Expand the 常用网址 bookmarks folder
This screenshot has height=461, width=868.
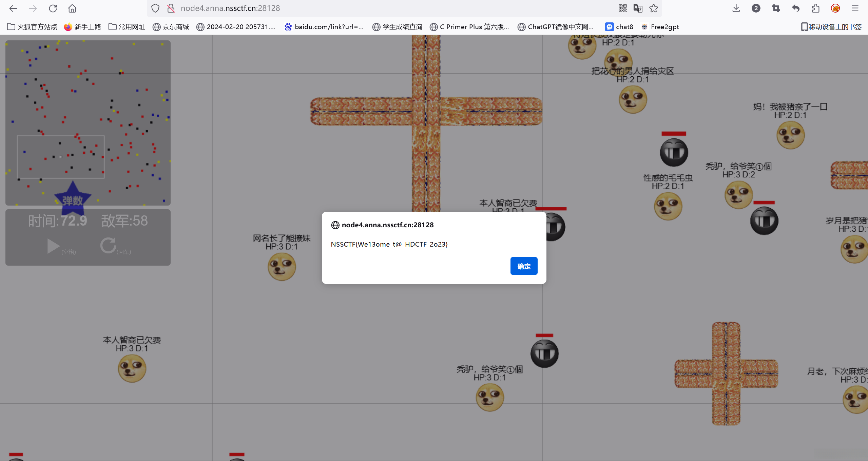(x=127, y=27)
